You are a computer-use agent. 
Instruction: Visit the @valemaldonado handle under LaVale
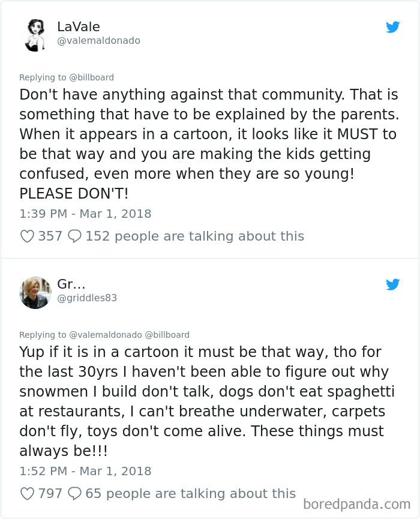(98, 41)
